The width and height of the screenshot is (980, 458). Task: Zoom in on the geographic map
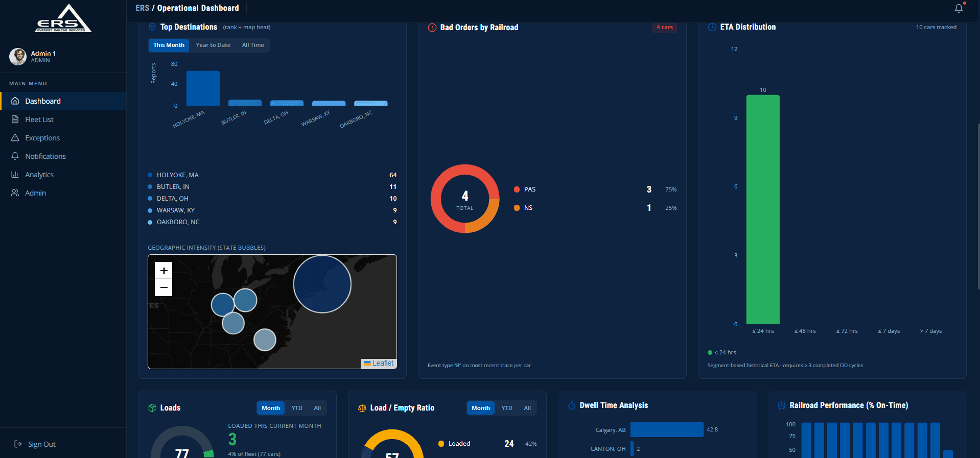[x=164, y=271]
